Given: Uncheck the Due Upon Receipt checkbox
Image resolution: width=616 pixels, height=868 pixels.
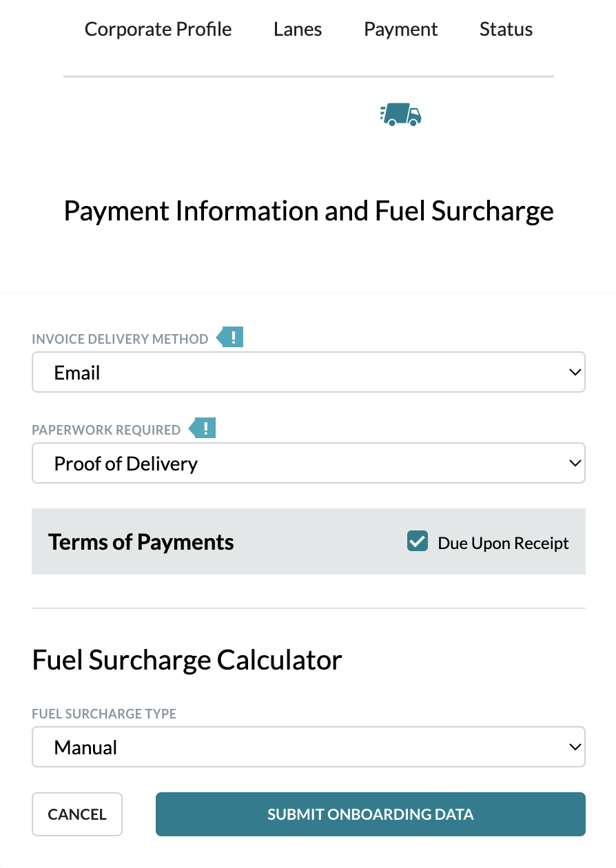Looking at the screenshot, I should pos(418,541).
